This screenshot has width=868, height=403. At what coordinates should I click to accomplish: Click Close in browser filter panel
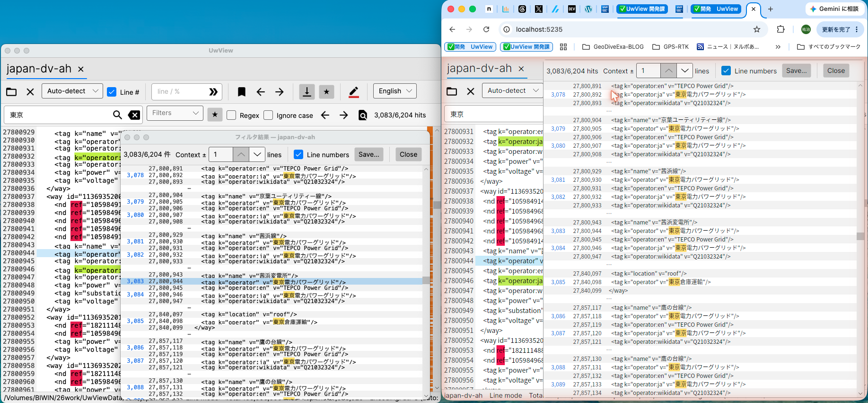(x=836, y=71)
